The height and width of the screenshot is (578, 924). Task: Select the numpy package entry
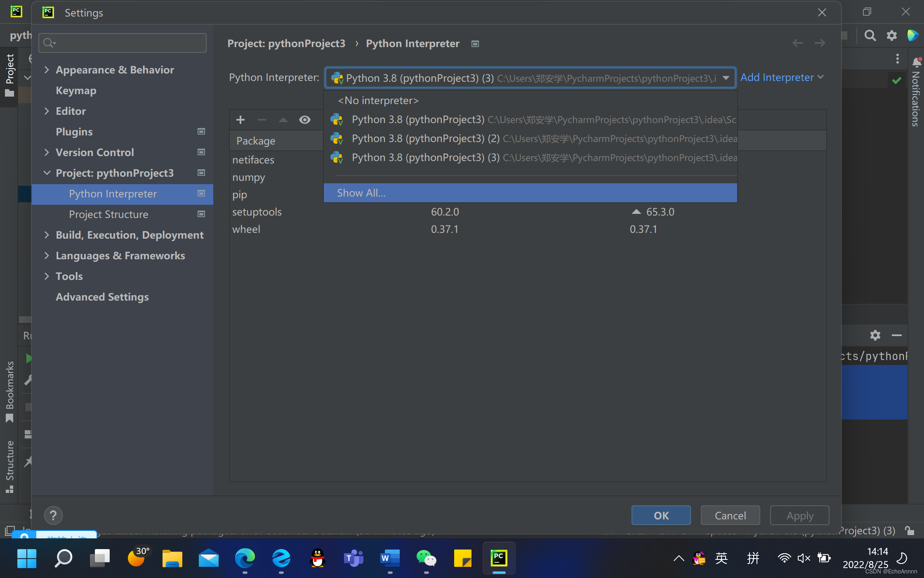[249, 177]
